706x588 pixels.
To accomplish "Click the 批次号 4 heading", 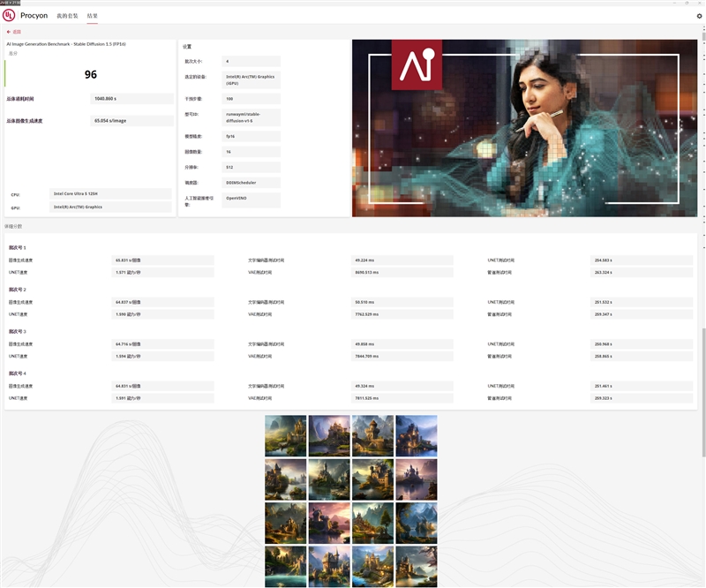I will (x=18, y=373).
